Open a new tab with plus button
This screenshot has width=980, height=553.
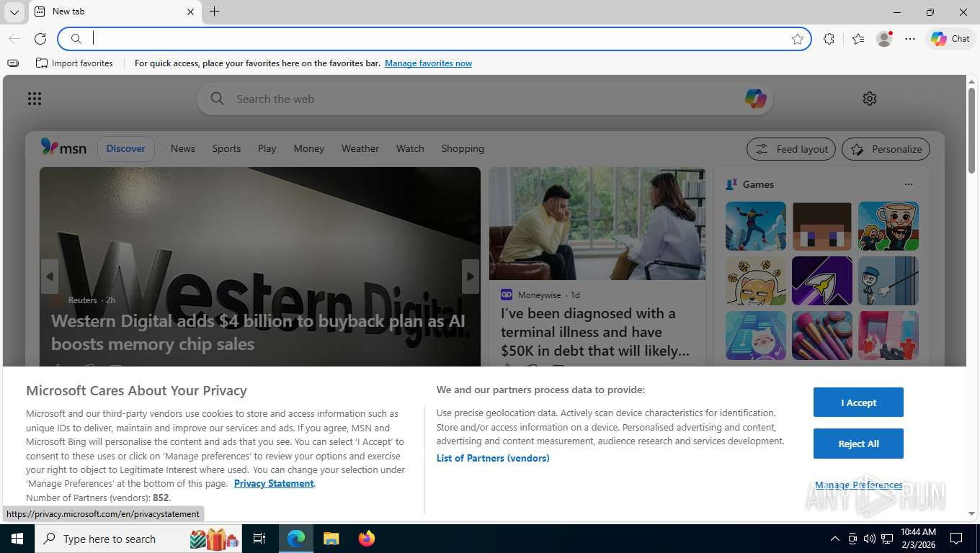pos(214,12)
